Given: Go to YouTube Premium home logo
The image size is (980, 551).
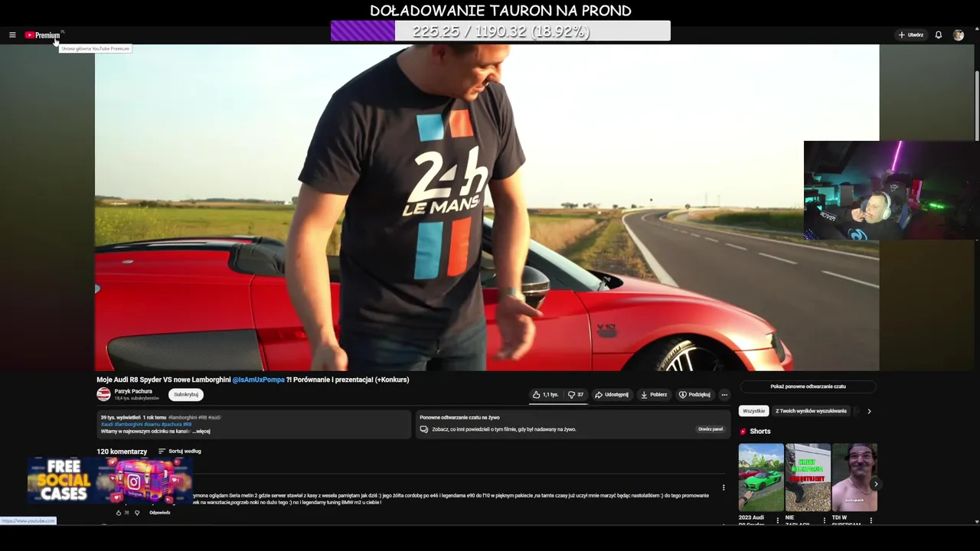Looking at the screenshot, I should [42, 35].
